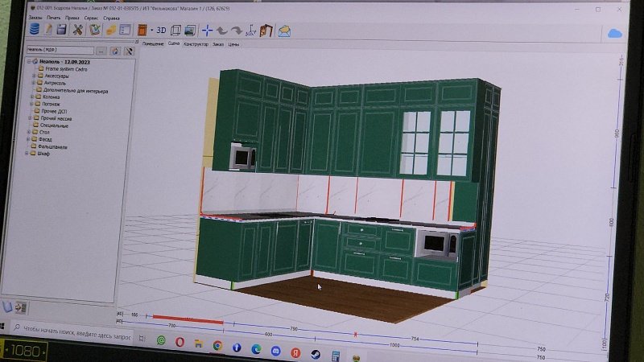Image resolution: width=644 pixels, height=362 pixels.
Task: Open the Сервис menu
Action: pos(91,17)
